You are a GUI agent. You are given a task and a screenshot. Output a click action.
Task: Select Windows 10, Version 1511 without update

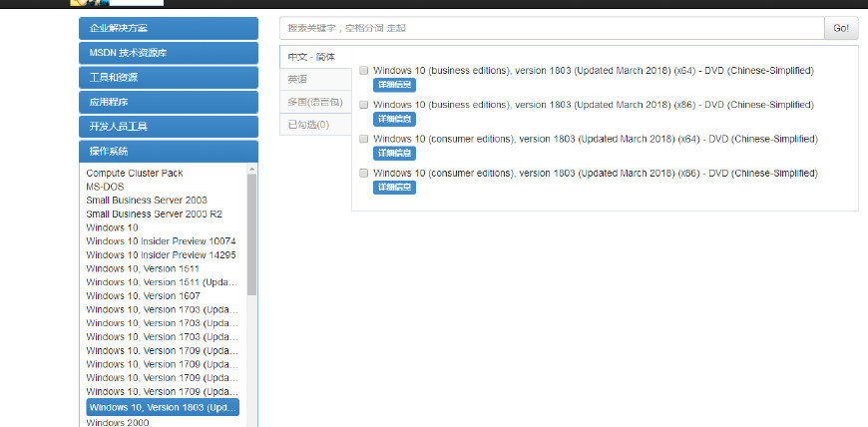143,268
